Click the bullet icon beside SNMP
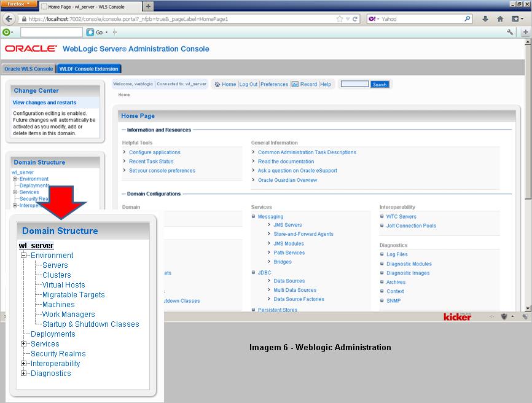Viewport: 532px width, 403px height. 381,300
